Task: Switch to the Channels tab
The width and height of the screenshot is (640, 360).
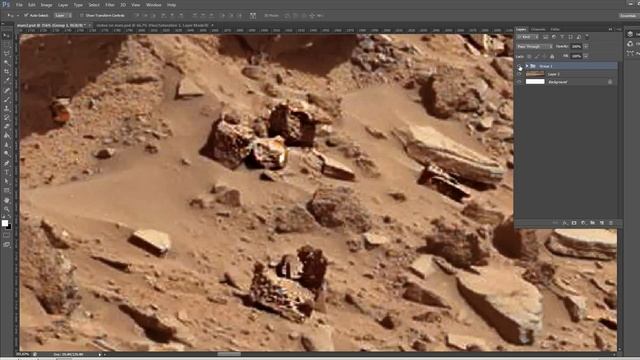Action: coord(538,29)
